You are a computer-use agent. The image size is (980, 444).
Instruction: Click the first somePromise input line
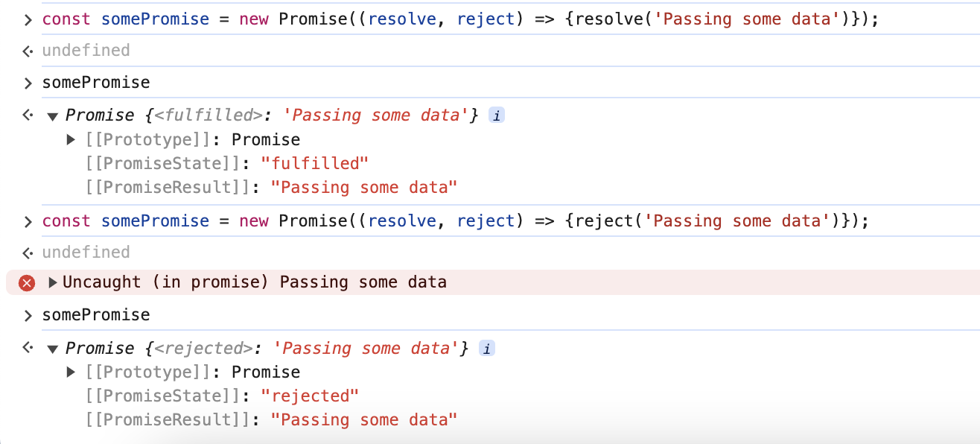(96, 83)
